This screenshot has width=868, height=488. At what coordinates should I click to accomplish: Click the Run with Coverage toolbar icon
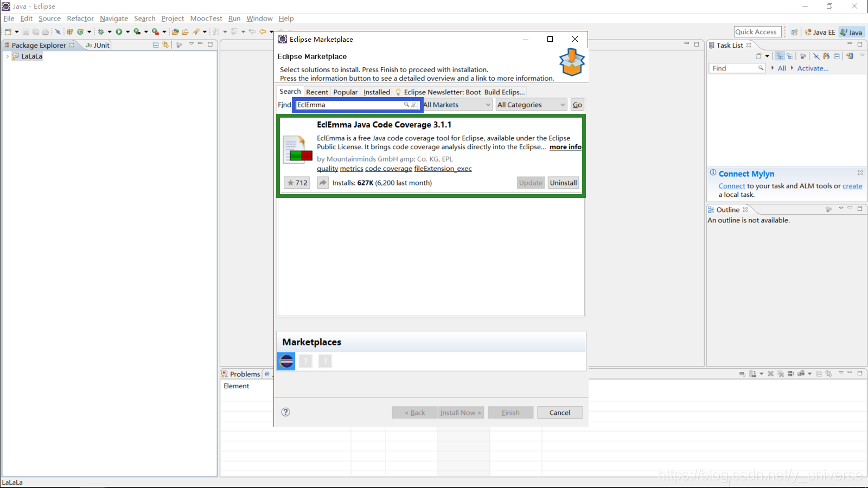coord(137,32)
